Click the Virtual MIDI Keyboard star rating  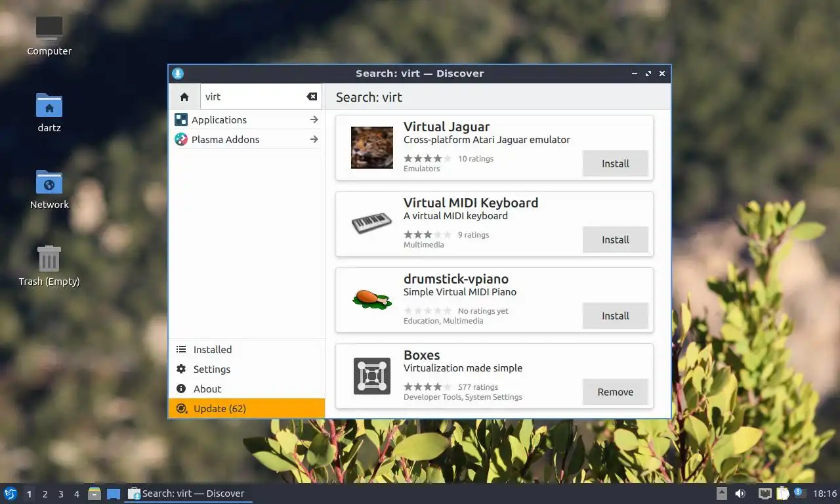pos(427,234)
